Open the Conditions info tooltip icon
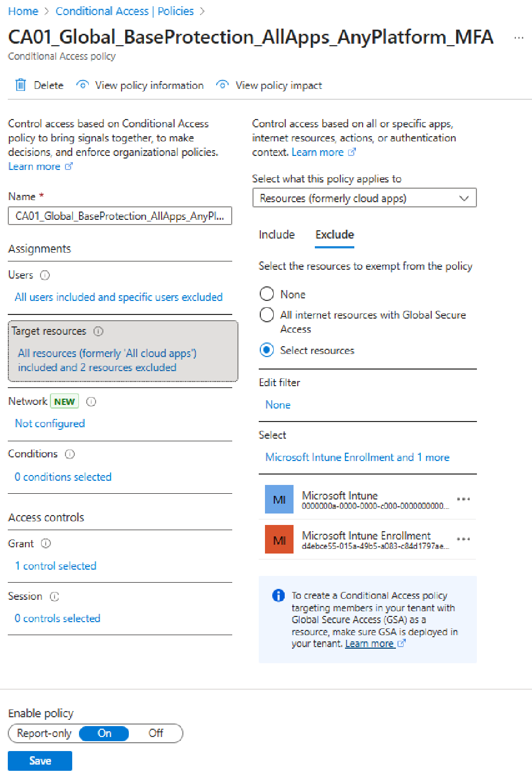Screen dimensions: 532x776 pos(70,454)
